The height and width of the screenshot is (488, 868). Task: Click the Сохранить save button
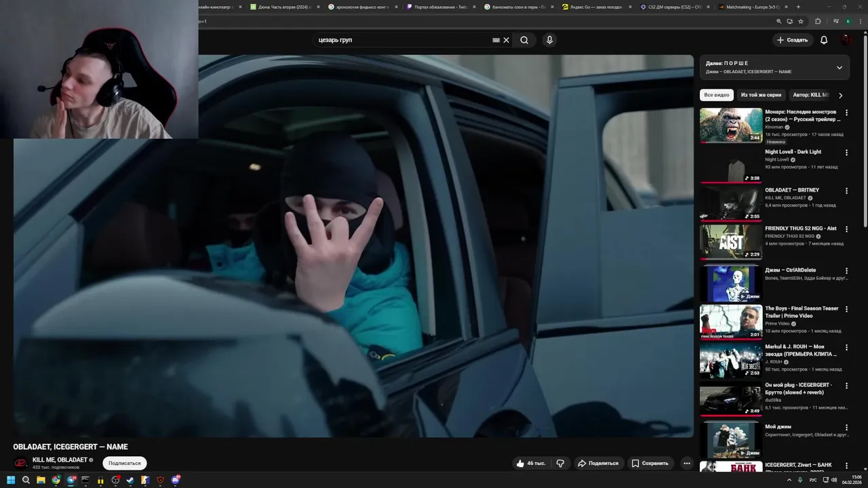(x=650, y=464)
